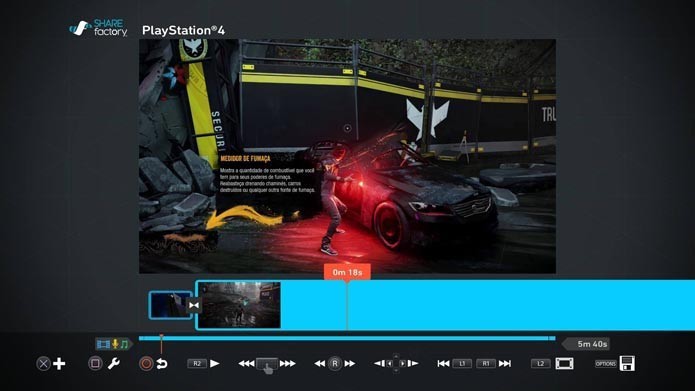The image size is (695, 391).
Task: Click the X cross button icon
Action: coord(43,364)
